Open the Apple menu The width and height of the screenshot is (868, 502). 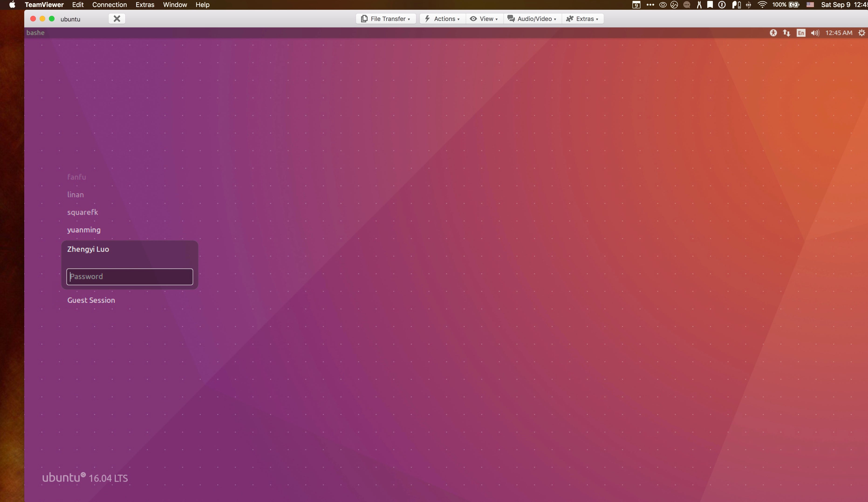click(x=12, y=4)
